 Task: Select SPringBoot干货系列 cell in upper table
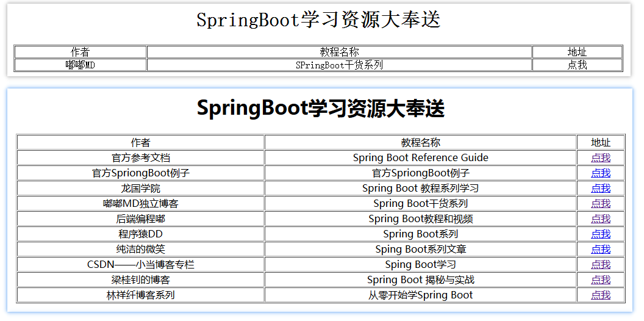[x=339, y=65]
